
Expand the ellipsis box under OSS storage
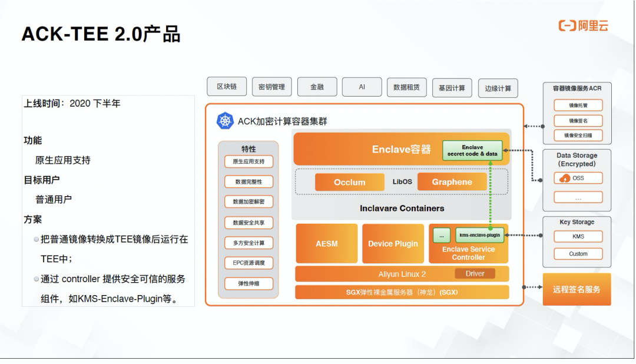577,197
